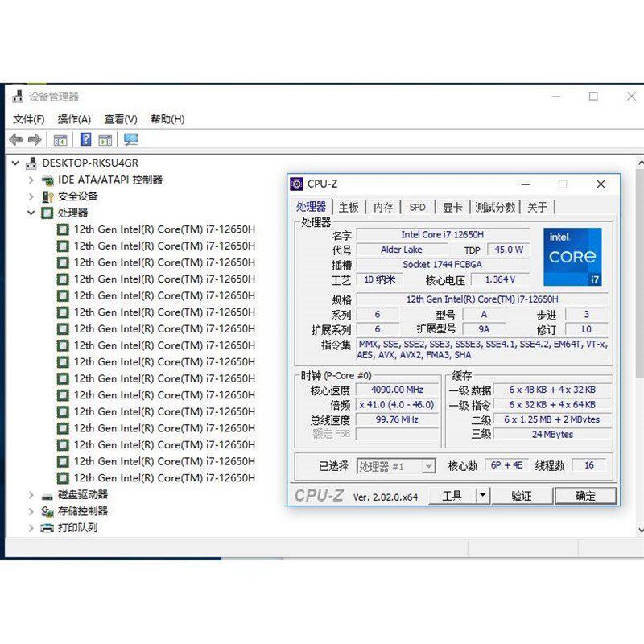Expand the 安全设备 node

coord(31,196)
